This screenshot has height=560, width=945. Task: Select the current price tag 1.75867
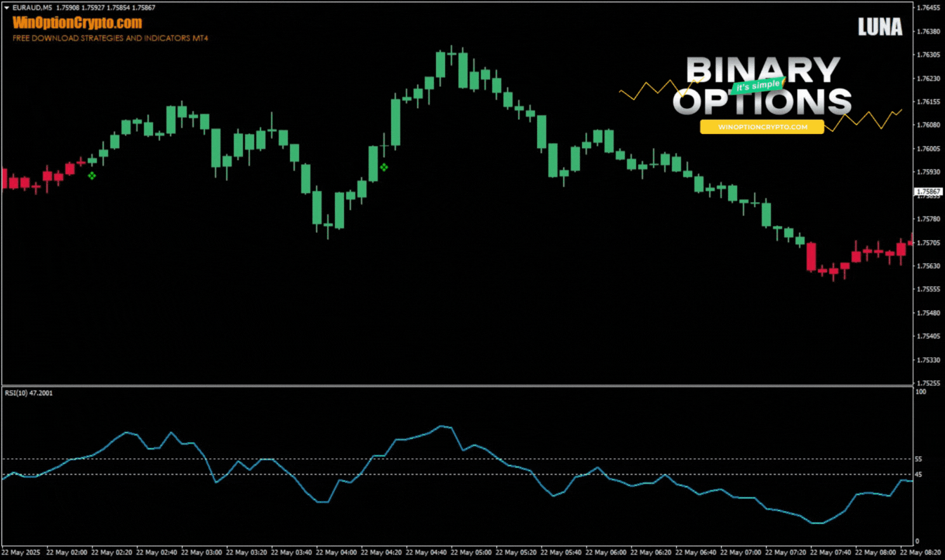click(927, 192)
